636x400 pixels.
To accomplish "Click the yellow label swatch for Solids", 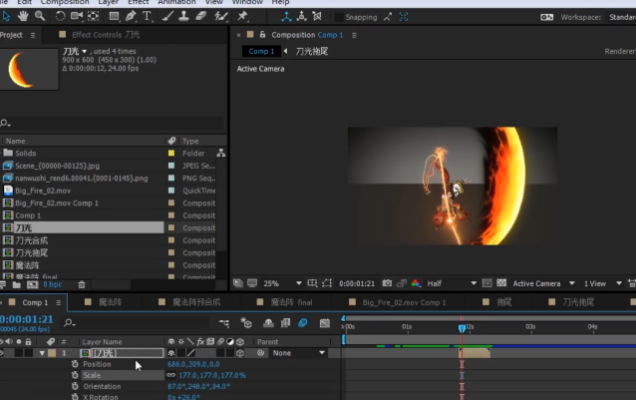I will coord(171,153).
